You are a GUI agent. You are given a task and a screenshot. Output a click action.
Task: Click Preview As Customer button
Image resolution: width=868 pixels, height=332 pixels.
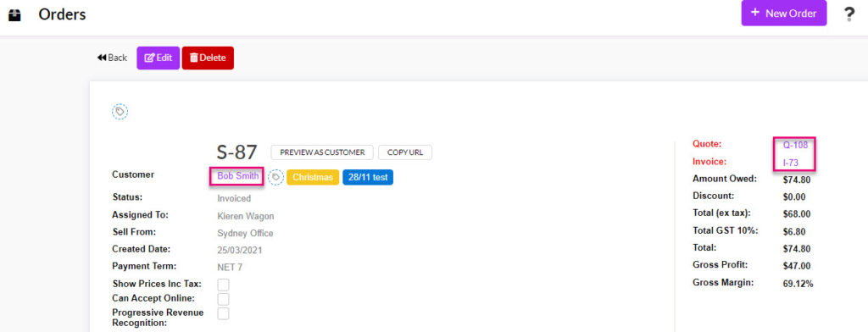tap(322, 152)
